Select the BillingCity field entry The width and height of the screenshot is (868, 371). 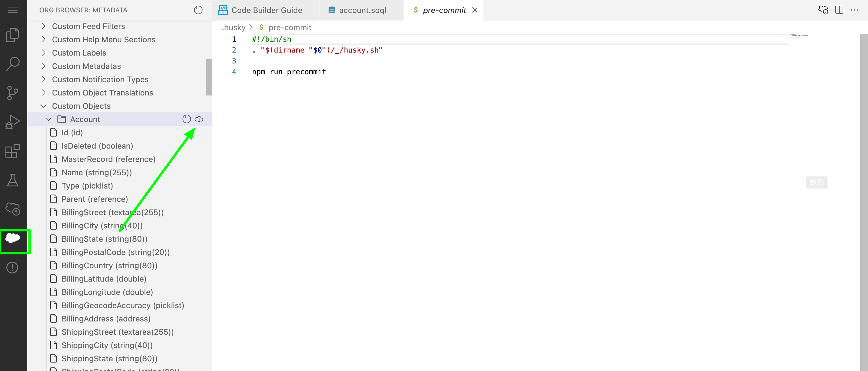click(x=102, y=225)
